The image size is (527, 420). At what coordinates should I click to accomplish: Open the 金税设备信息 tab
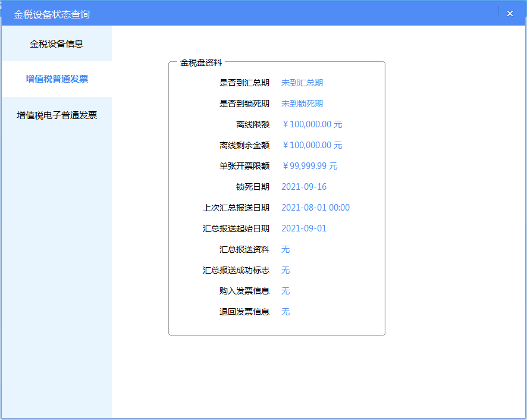click(57, 43)
